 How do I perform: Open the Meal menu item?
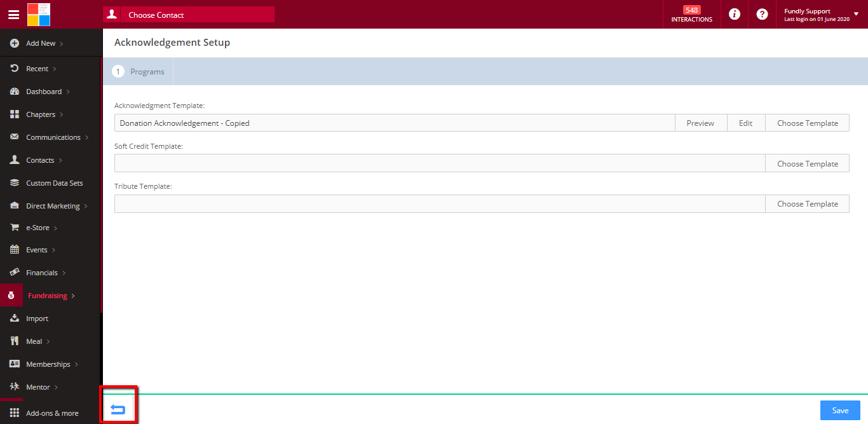click(x=34, y=341)
